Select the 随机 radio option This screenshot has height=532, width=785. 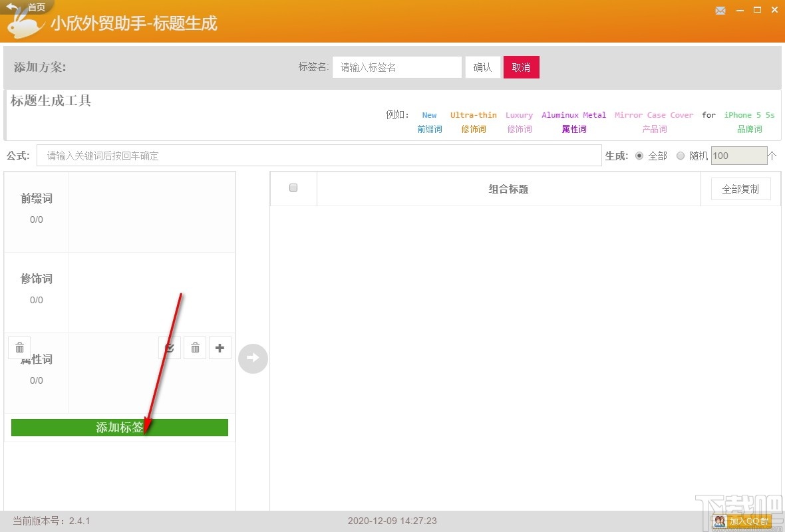click(681, 156)
